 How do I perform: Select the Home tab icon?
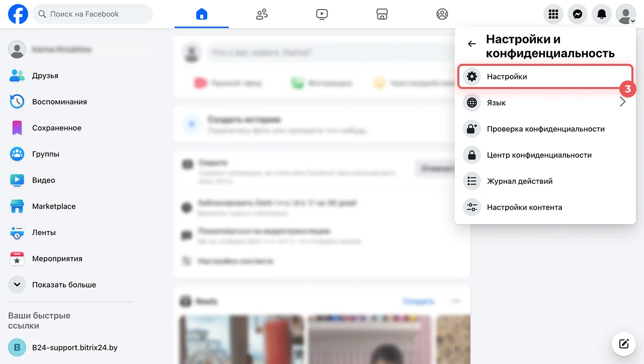201,14
